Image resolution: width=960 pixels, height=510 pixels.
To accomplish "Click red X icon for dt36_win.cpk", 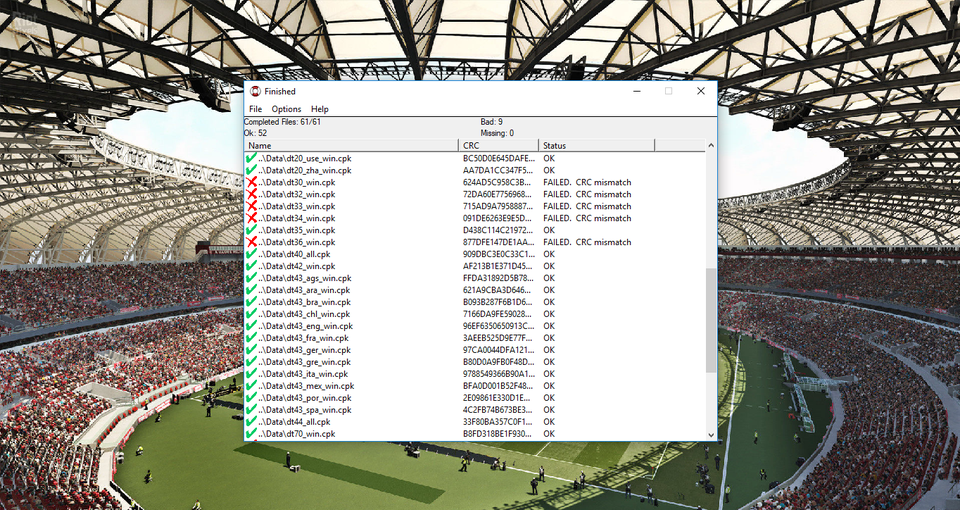I will (251, 242).
